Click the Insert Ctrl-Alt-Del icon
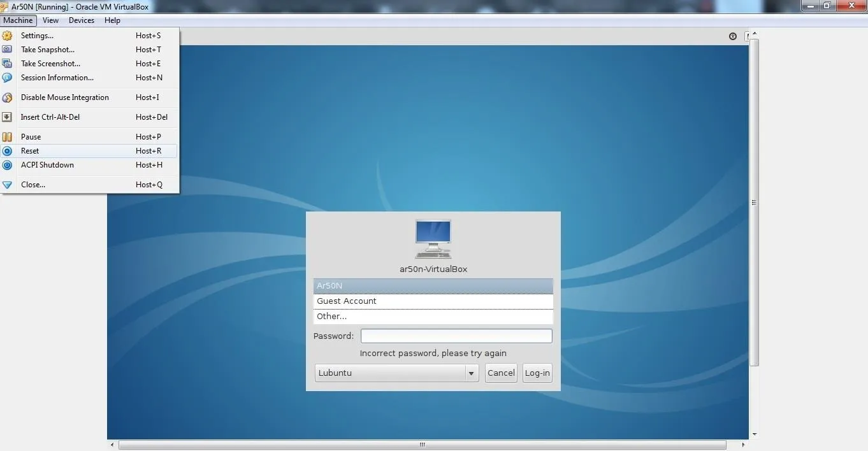 click(x=7, y=117)
